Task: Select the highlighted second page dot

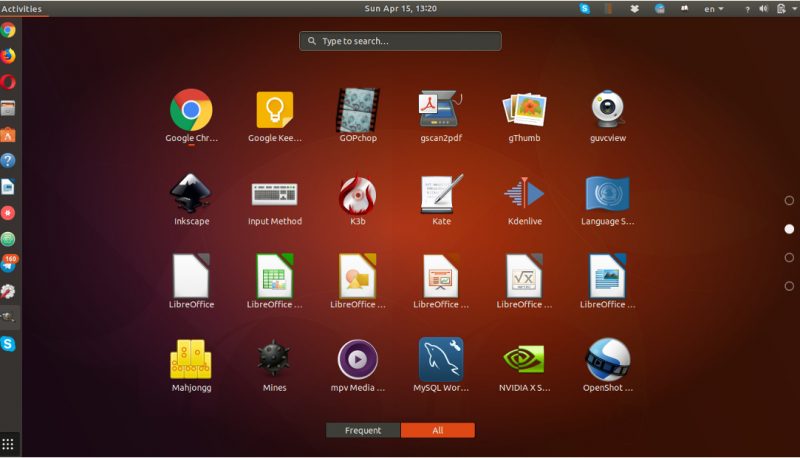Action: coord(789,229)
